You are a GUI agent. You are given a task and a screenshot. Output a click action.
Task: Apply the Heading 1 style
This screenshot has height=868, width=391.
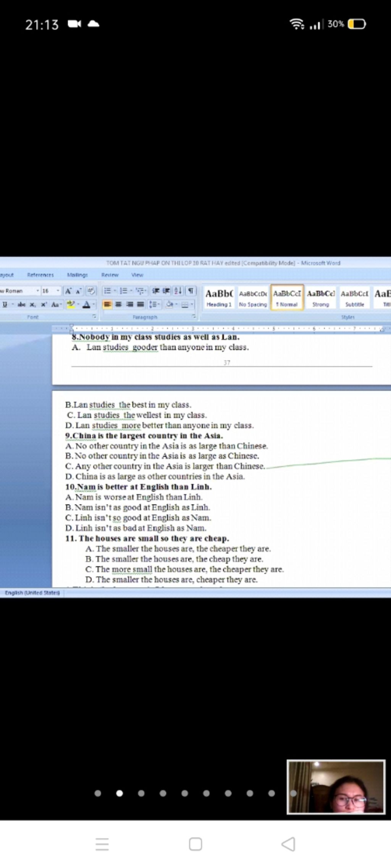point(219,298)
